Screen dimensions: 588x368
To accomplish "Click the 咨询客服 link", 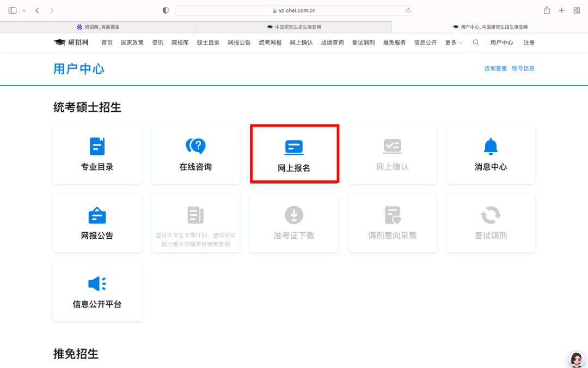I will coord(495,68).
